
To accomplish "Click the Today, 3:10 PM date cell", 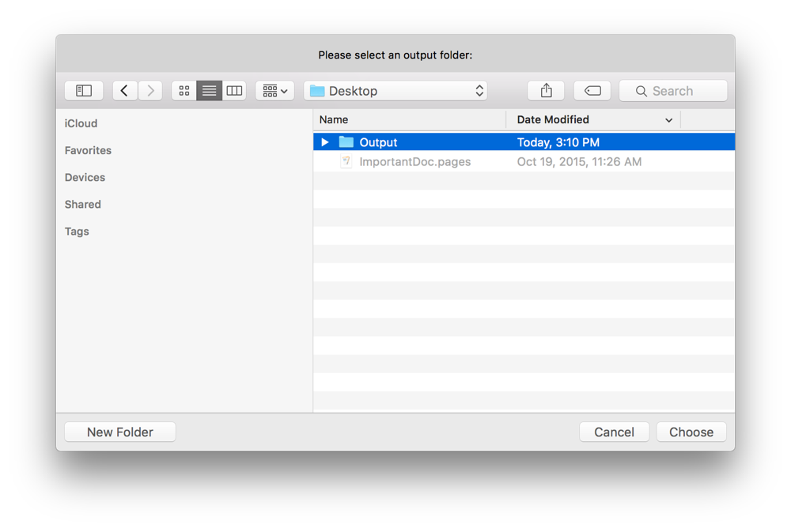I will click(x=558, y=142).
